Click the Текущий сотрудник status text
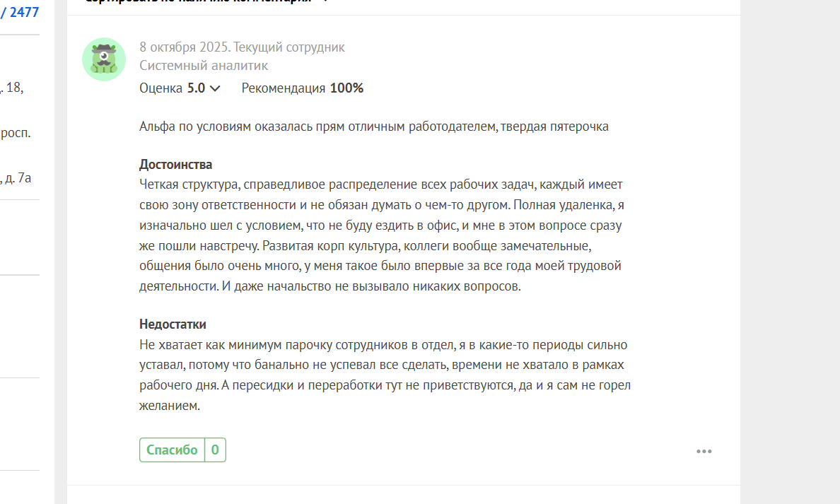 (x=289, y=47)
